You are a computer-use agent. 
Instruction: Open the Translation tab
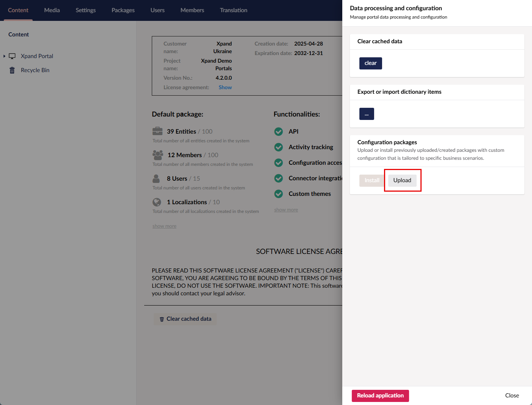(233, 10)
